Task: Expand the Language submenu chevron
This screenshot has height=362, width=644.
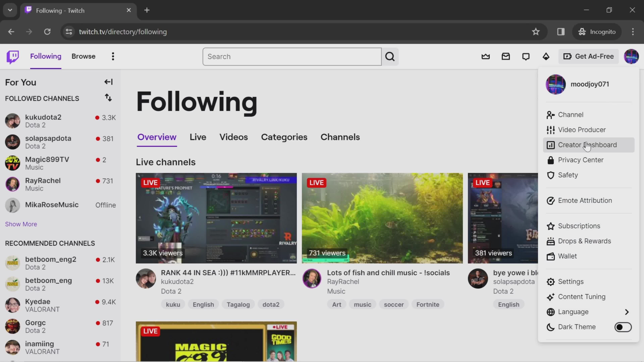Action: point(627,312)
